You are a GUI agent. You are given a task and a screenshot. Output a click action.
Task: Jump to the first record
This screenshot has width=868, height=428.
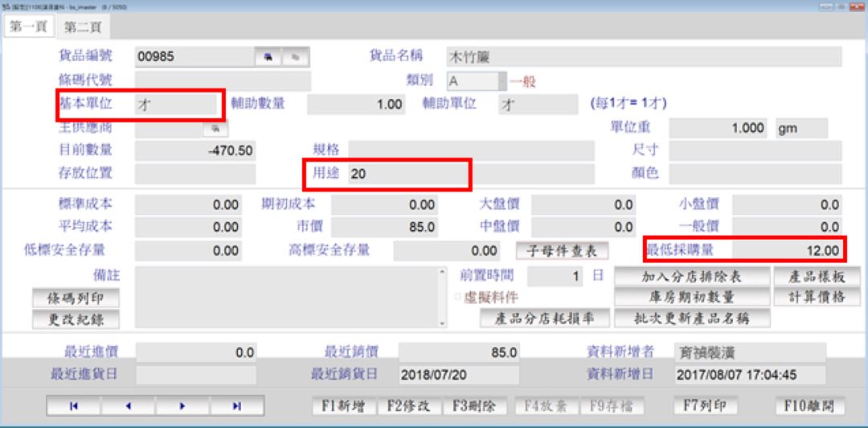point(73,406)
